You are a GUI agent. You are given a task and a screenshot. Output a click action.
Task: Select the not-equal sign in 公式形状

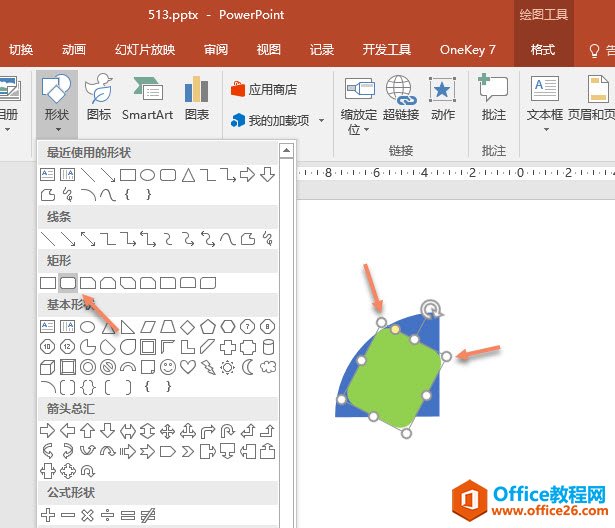(x=148, y=515)
